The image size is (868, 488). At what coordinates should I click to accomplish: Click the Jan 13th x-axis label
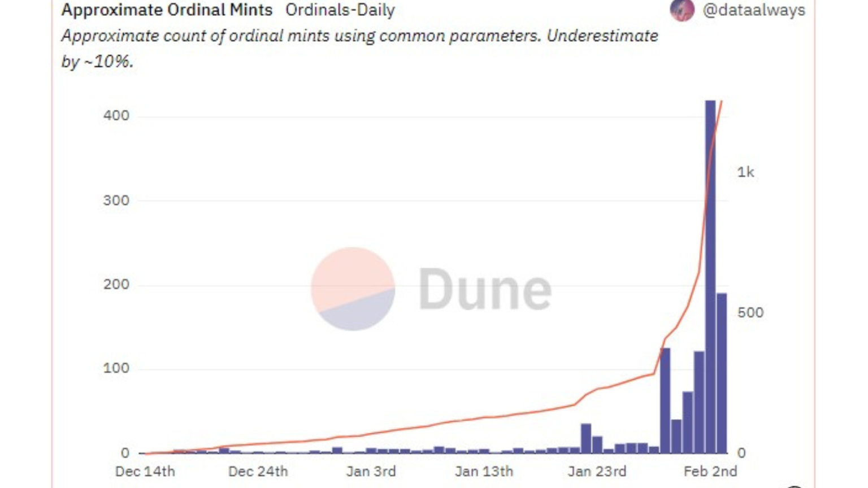click(x=484, y=471)
